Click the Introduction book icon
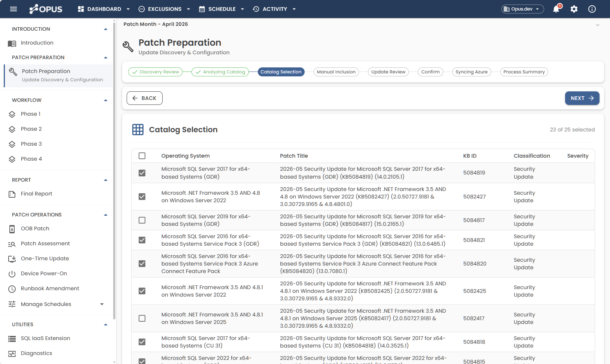The image size is (610, 364). [x=12, y=43]
